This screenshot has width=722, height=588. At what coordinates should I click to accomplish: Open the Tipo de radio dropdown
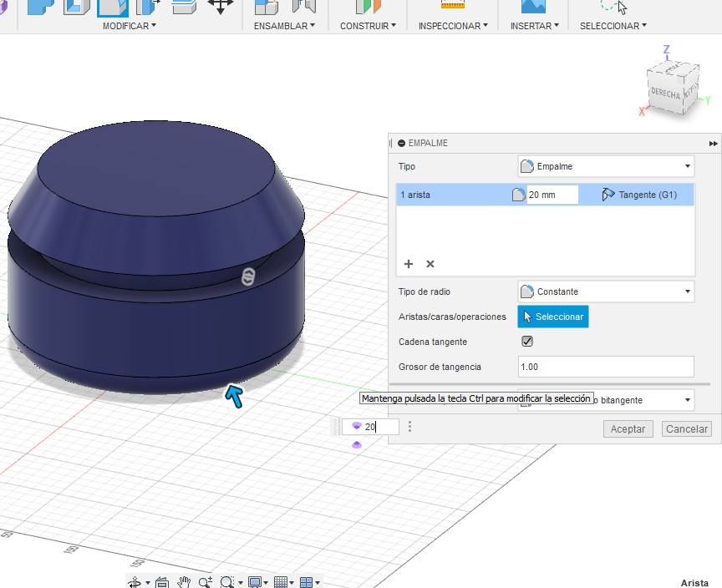pyautogui.click(x=606, y=291)
